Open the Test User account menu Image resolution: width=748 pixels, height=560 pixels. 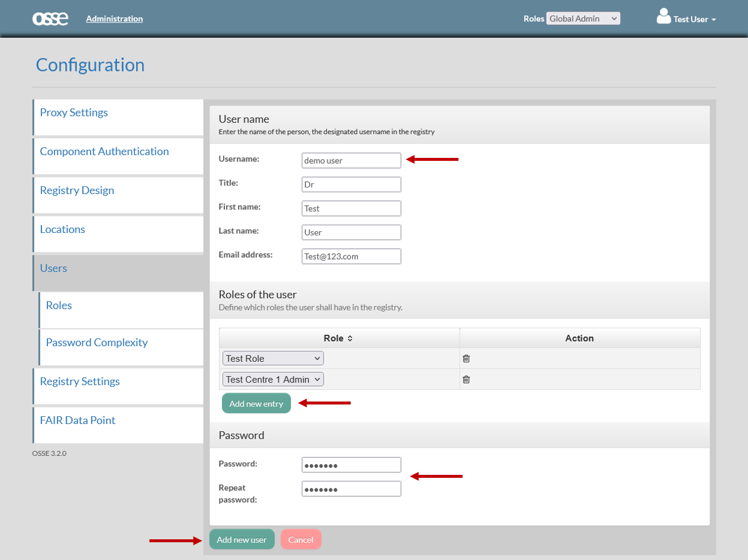click(695, 19)
